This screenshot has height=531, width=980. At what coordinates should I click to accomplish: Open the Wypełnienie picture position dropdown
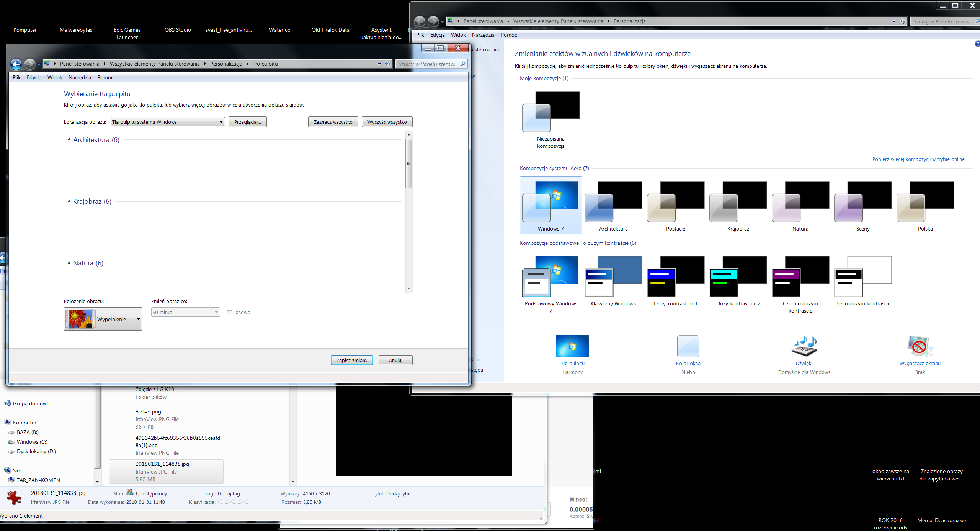tap(103, 319)
